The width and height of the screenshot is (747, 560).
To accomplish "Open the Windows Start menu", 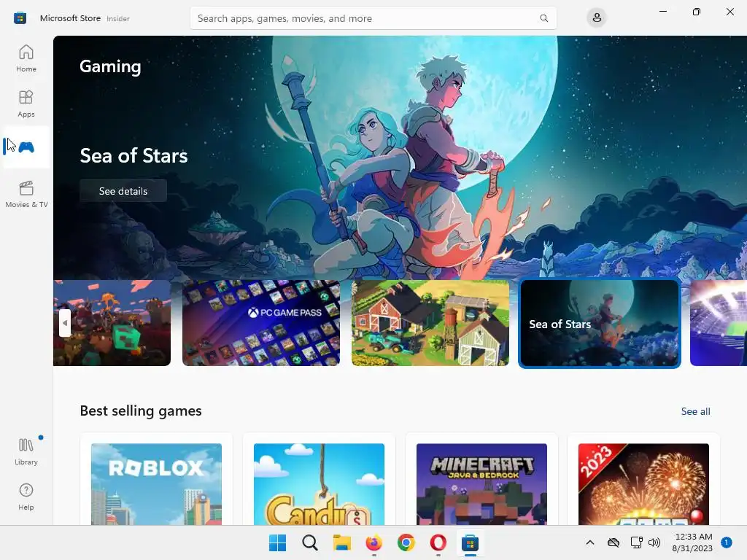I will 278,542.
